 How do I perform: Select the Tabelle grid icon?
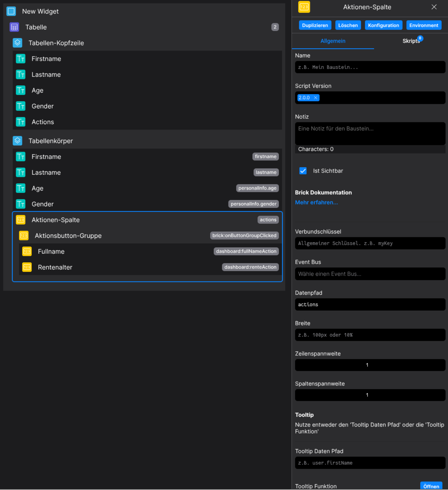(14, 27)
